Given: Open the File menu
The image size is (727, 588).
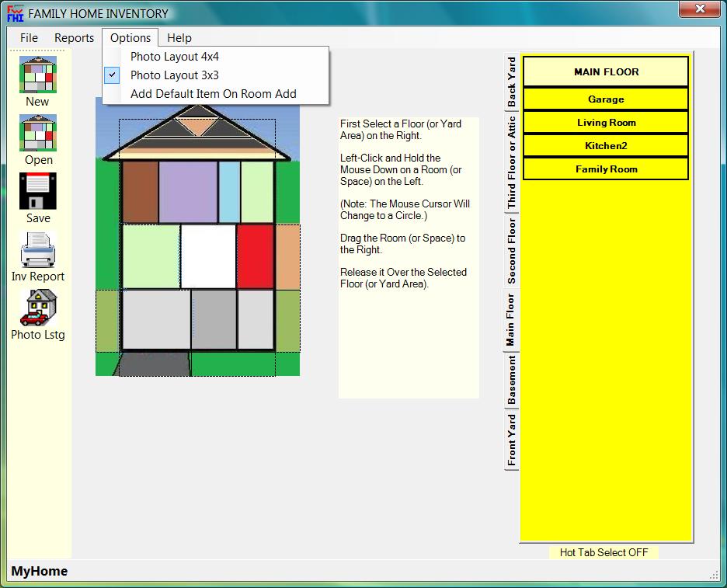Looking at the screenshot, I should coord(29,38).
